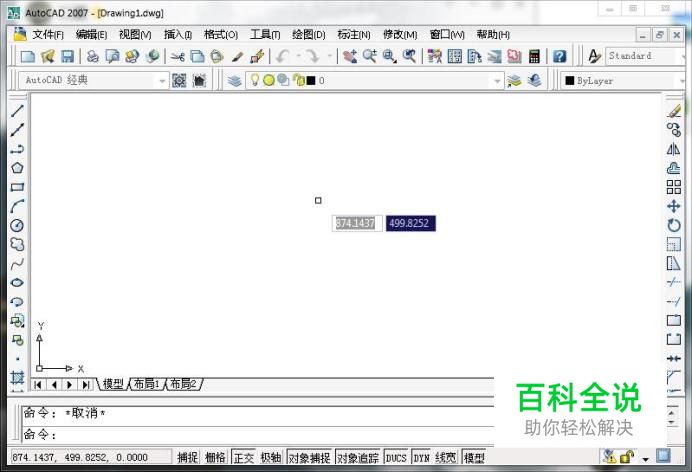Toggle 捕捉 snap mode
The width and height of the screenshot is (692, 472).
[188, 457]
